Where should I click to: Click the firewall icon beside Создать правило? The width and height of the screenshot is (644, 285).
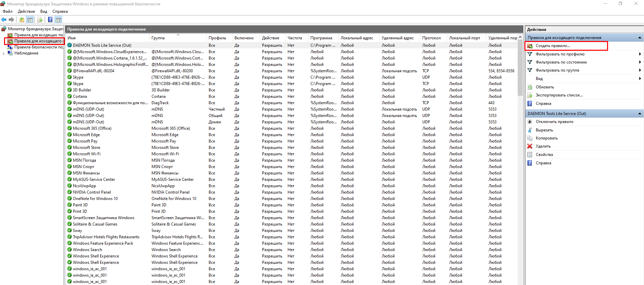tap(530, 46)
